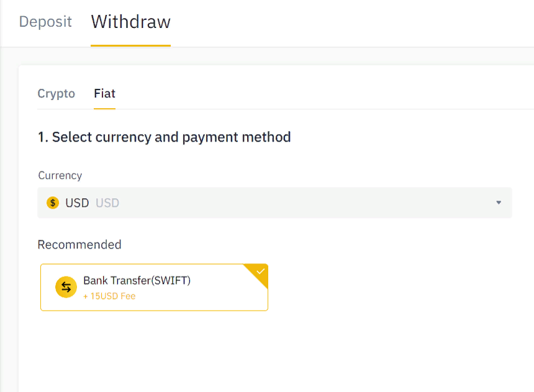Select Bank Transfer(SWIFT) as payment method

(x=154, y=287)
